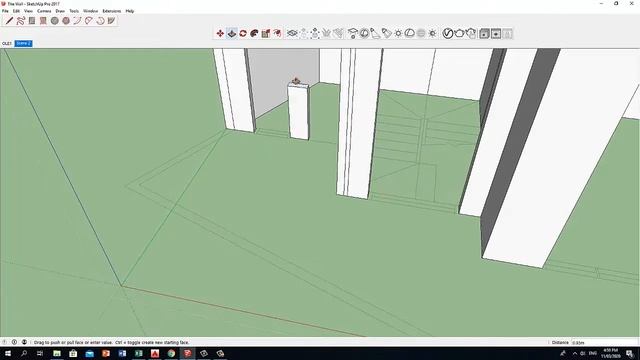The image size is (640, 360).
Task: Click the V-Ray checkmark render icon
Action: [448, 33]
